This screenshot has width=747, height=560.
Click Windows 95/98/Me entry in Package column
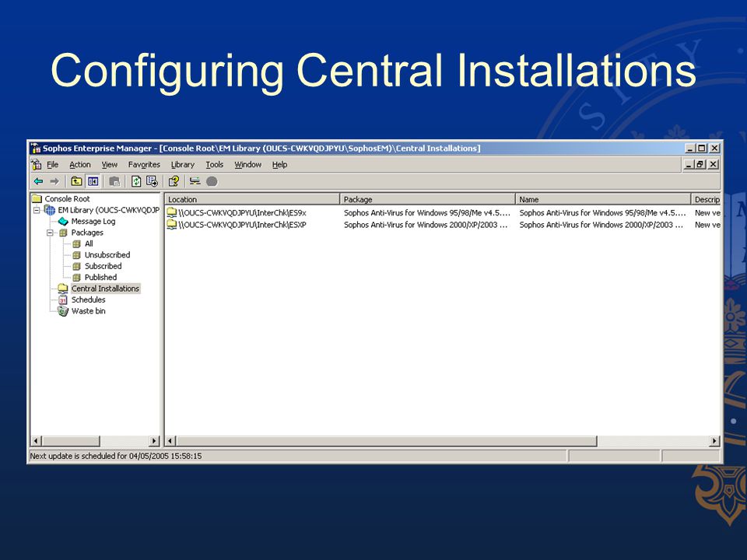(427, 213)
